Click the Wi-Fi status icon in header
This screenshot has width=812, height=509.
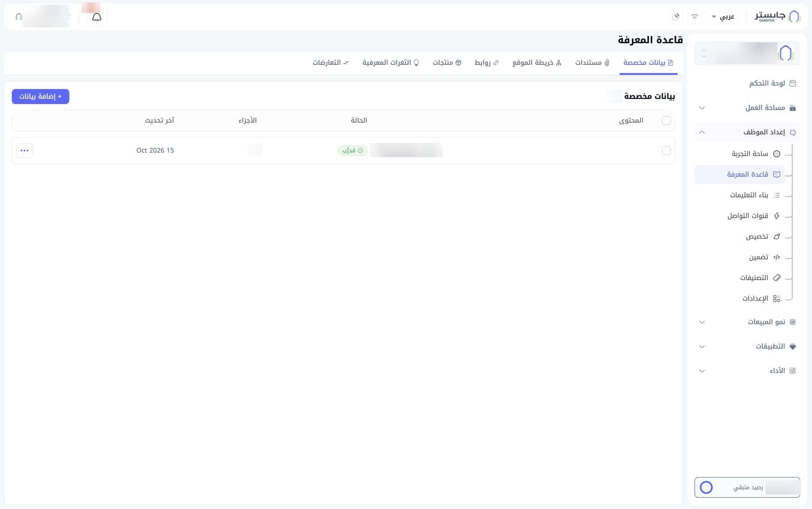tap(694, 17)
